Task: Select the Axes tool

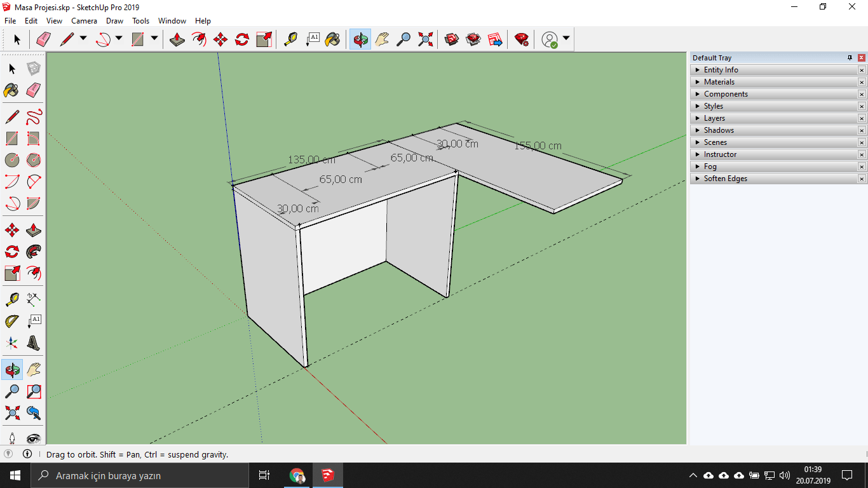Action: click(x=12, y=343)
